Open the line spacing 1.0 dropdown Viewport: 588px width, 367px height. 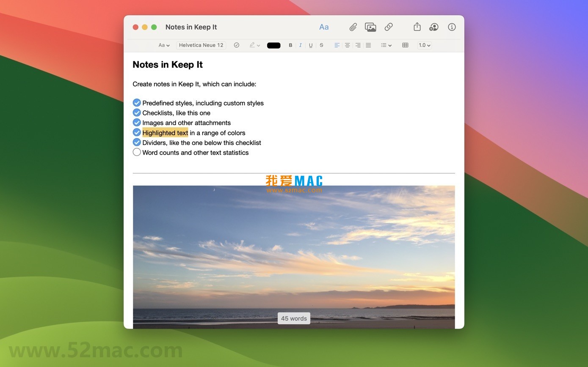pyautogui.click(x=424, y=45)
